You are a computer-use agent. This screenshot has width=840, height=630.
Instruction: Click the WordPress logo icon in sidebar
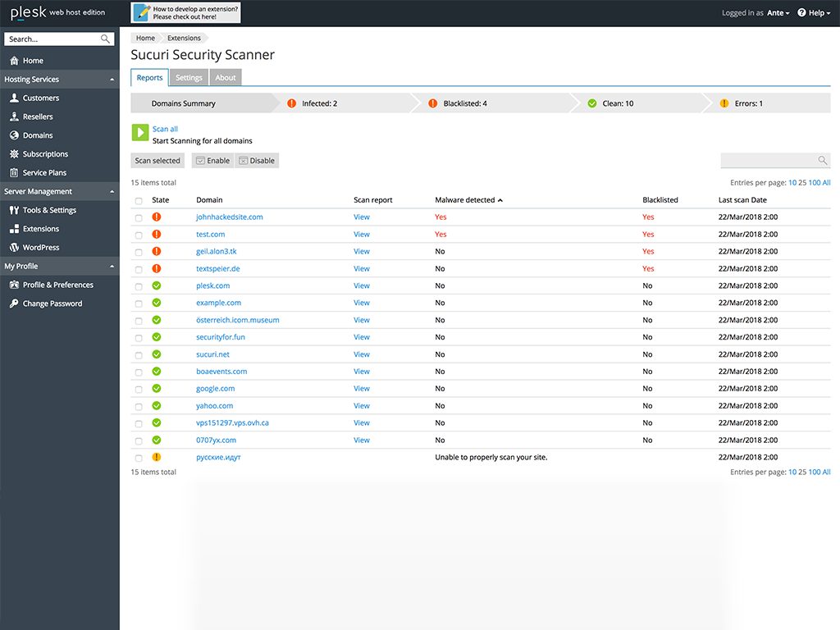[x=14, y=247]
